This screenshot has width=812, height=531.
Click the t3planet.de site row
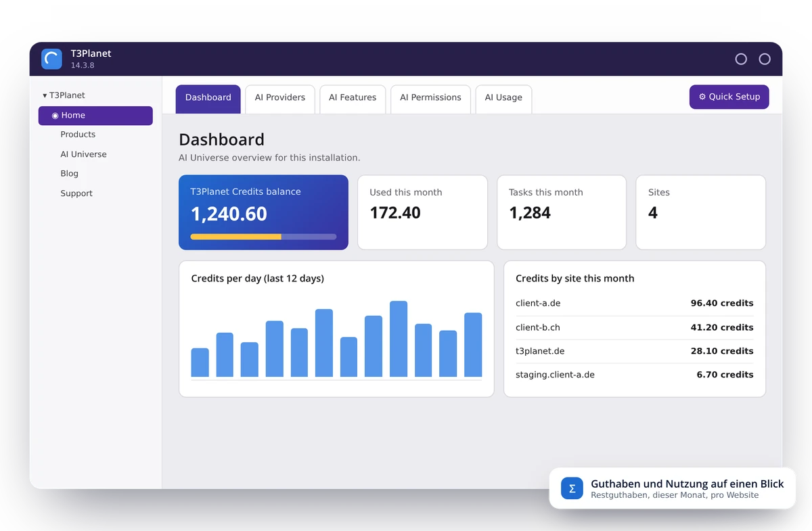click(634, 351)
